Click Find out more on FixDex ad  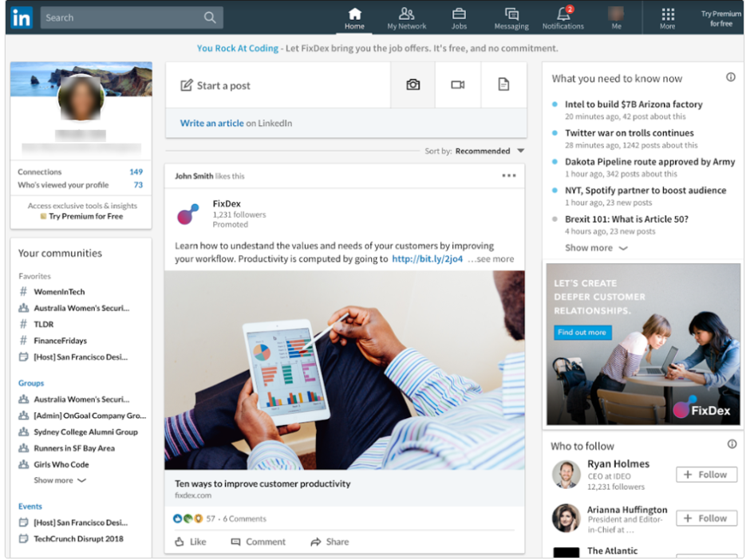tap(582, 332)
